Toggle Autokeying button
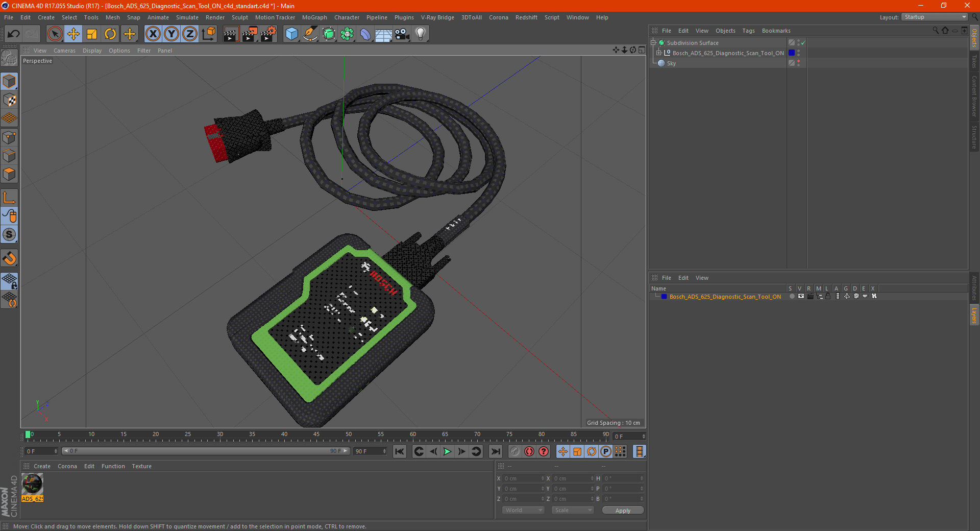Viewport: 980px width, 531px height. [x=529, y=451]
